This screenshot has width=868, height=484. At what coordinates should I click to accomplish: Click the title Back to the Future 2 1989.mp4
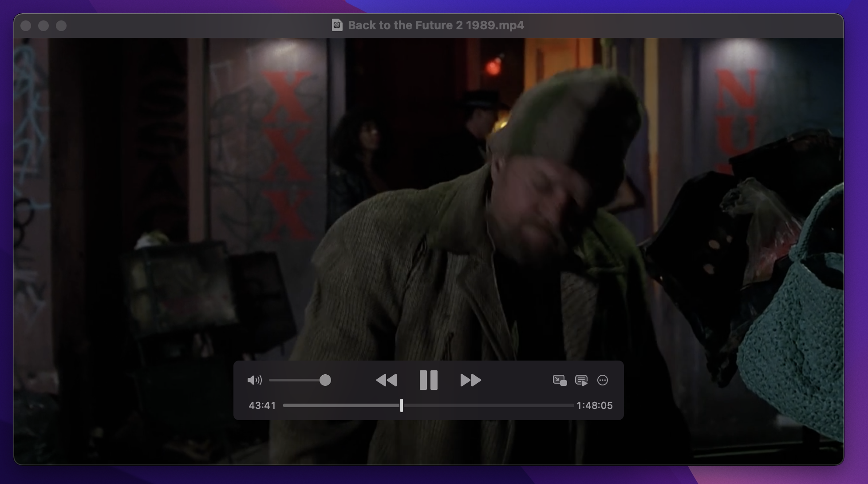(x=436, y=25)
